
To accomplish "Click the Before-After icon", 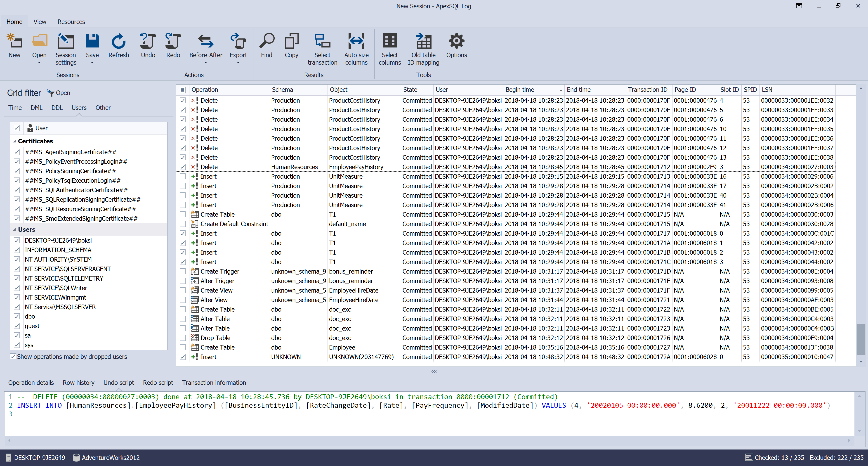I will click(205, 41).
